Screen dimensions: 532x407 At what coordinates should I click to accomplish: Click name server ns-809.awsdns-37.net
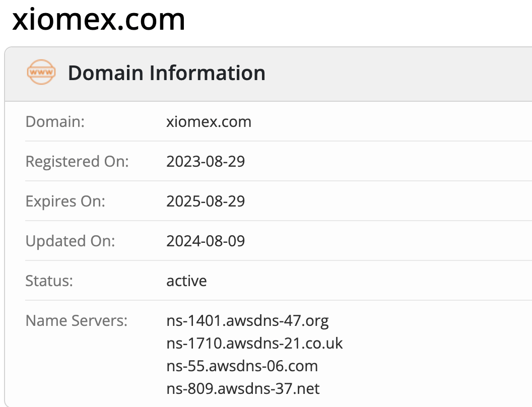[x=243, y=389]
